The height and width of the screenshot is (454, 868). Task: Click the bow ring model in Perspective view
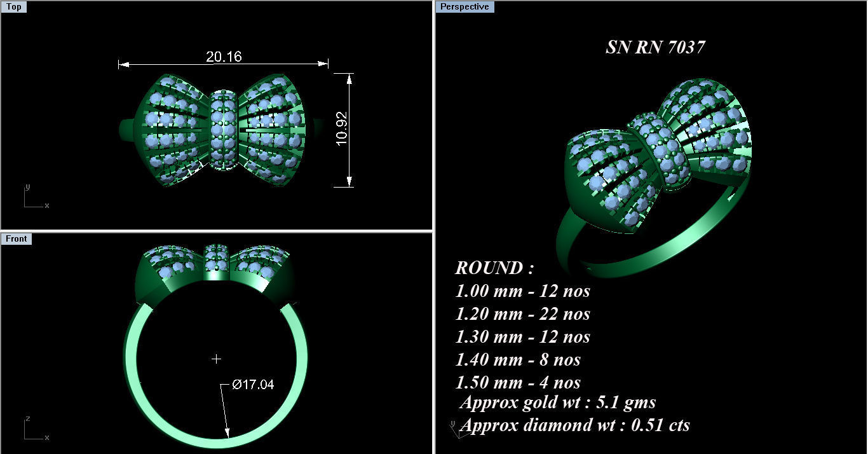[x=654, y=178]
